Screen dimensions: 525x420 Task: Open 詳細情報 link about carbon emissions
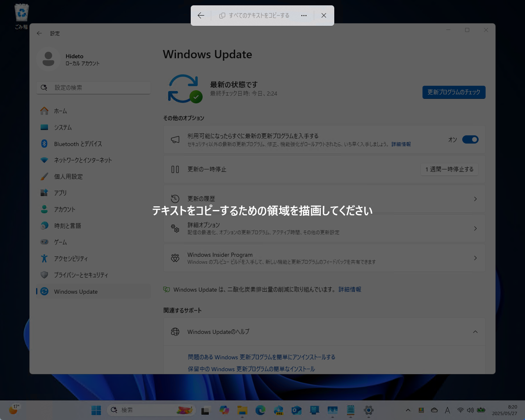[349, 290]
